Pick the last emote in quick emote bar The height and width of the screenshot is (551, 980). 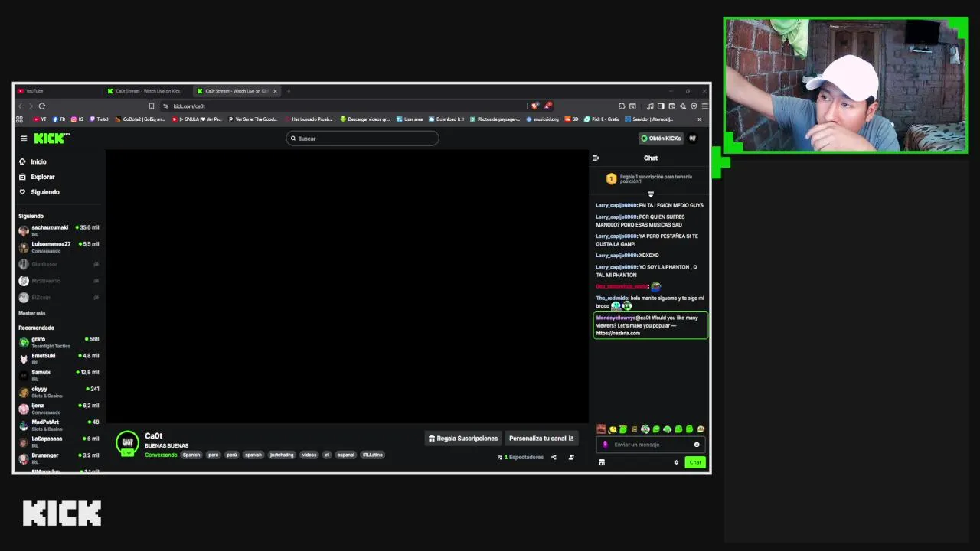pos(701,429)
